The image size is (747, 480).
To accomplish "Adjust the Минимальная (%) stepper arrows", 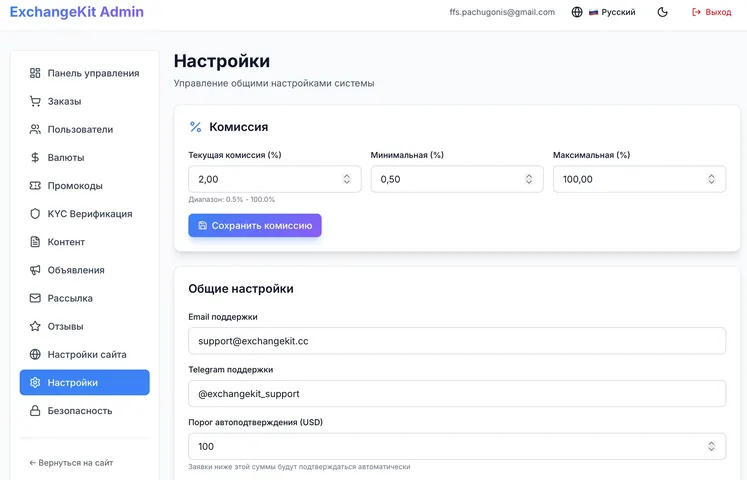I will pyautogui.click(x=528, y=179).
